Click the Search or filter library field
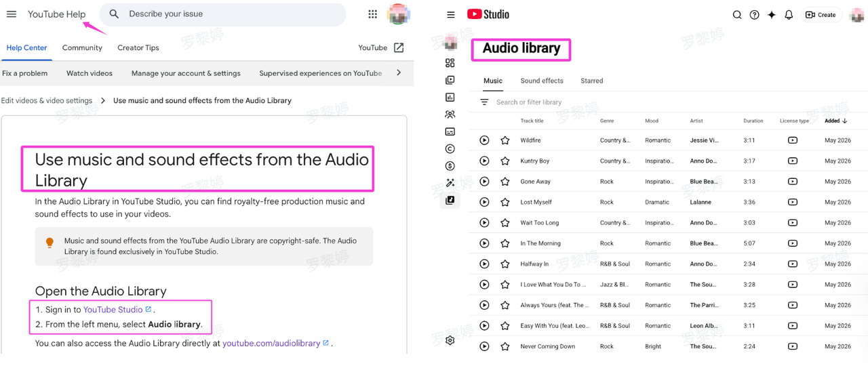This screenshot has height=368, width=868. pyautogui.click(x=529, y=102)
